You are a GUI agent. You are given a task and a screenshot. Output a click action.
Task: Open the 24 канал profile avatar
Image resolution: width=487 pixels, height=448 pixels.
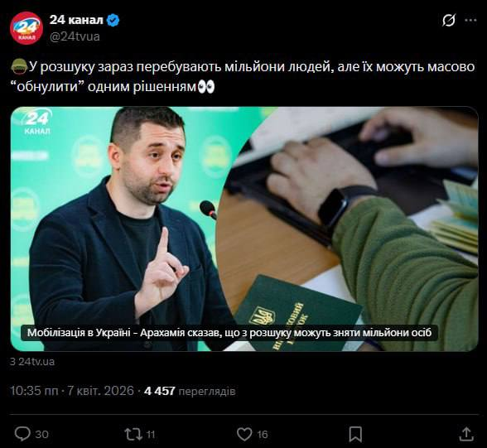click(x=27, y=28)
